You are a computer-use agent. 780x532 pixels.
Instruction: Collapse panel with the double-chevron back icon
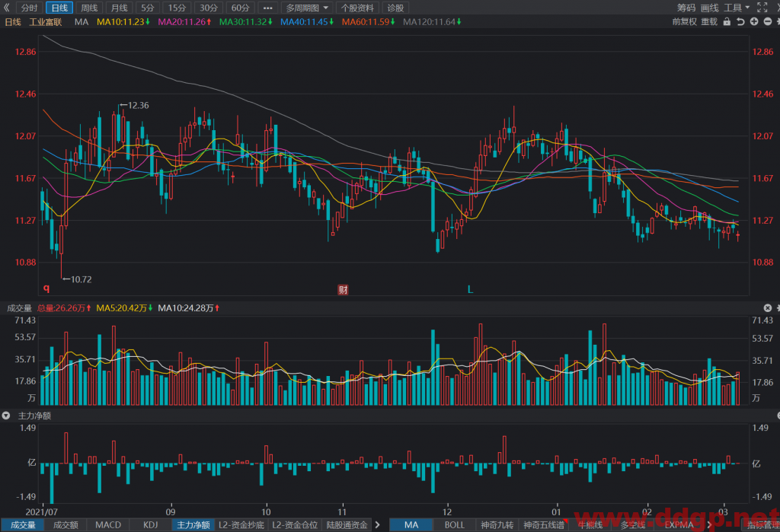point(6,8)
